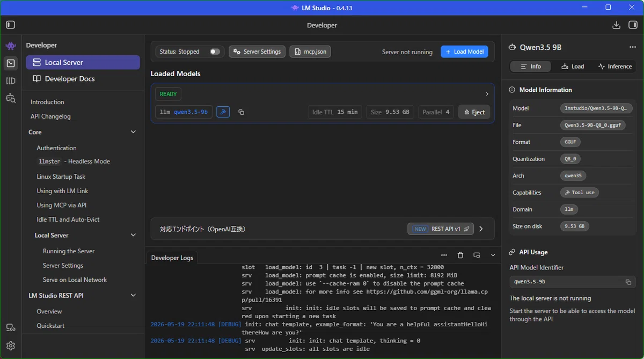Viewport: 644px width, 359px height.
Task: Click the qwen3.5-9b API identifier field
Action: coord(573,282)
